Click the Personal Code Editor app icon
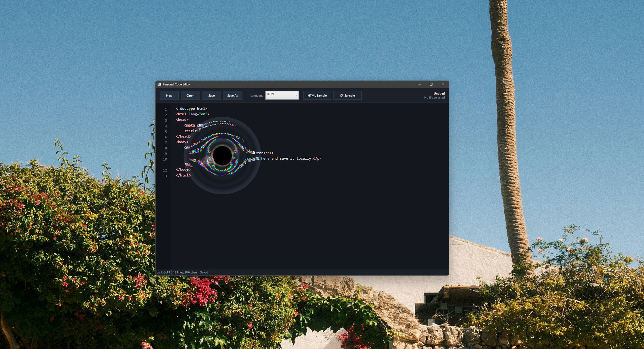 click(159, 84)
